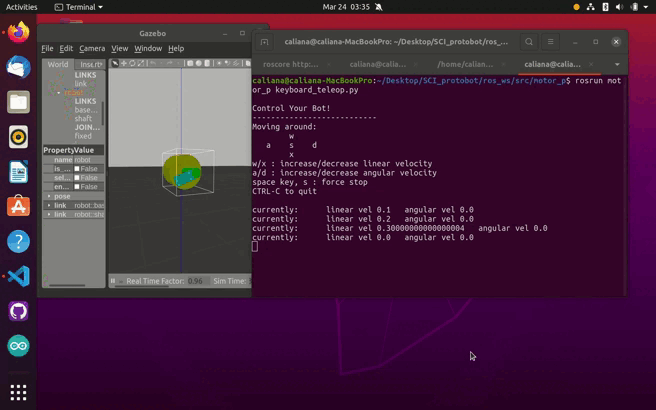Viewport: 656px width, 410px height.
Task: Open Gazebo View menu
Action: 119,49
